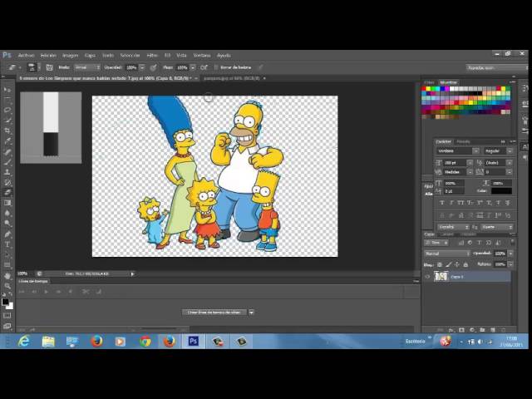This screenshot has width=532, height=399.
Task: Open the brush panel toggle icon
Action: tap(50, 67)
